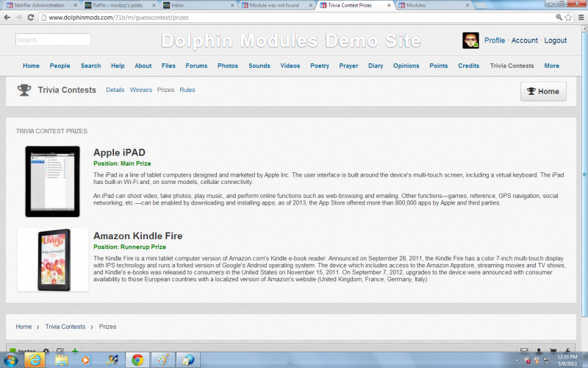This screenshot has width=588, height=368.
Task: Click the address bar URL field
Action: coord(296,17)
